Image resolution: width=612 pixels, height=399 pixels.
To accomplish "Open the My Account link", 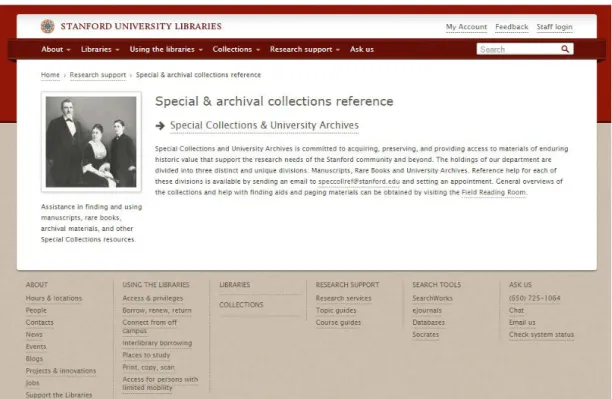I will coord(466,27).
